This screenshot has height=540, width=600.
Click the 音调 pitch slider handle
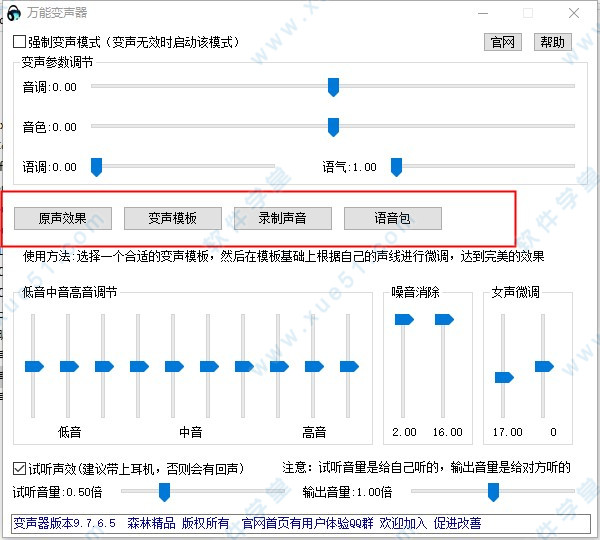tap(333, 87)
